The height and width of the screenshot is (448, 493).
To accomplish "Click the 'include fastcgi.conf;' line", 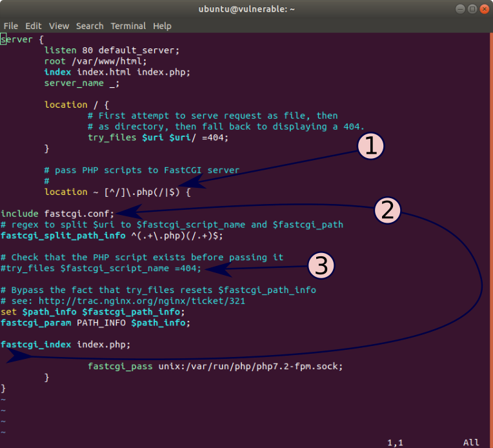I will [57, 213].
